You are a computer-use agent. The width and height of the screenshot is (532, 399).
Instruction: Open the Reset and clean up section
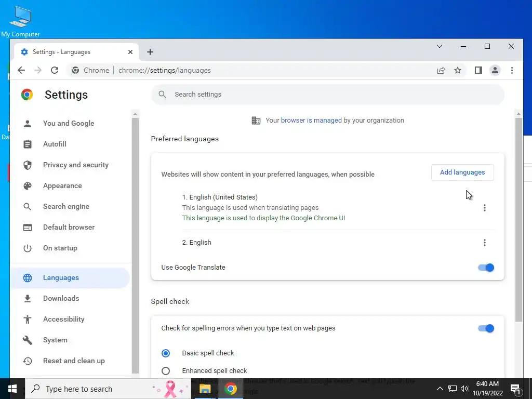point(71,361)
